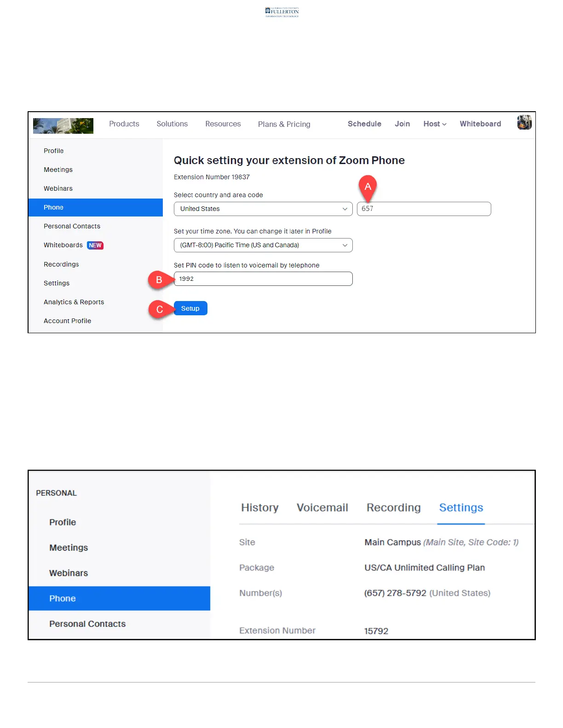This screenshot has width=563, height=728.
Task: Select Webinars in the lower PERSONAL panel
Action: coord(69,573)
